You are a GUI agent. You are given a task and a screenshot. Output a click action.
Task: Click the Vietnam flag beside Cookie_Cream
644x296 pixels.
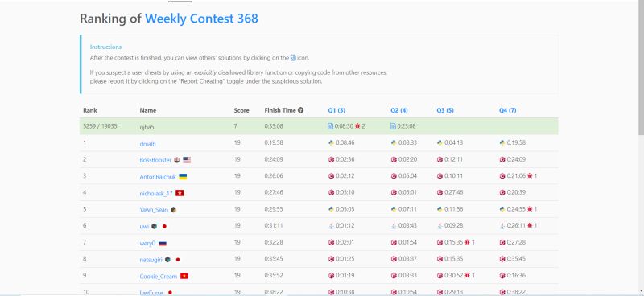pyautogui.click(x=184, y=277)
